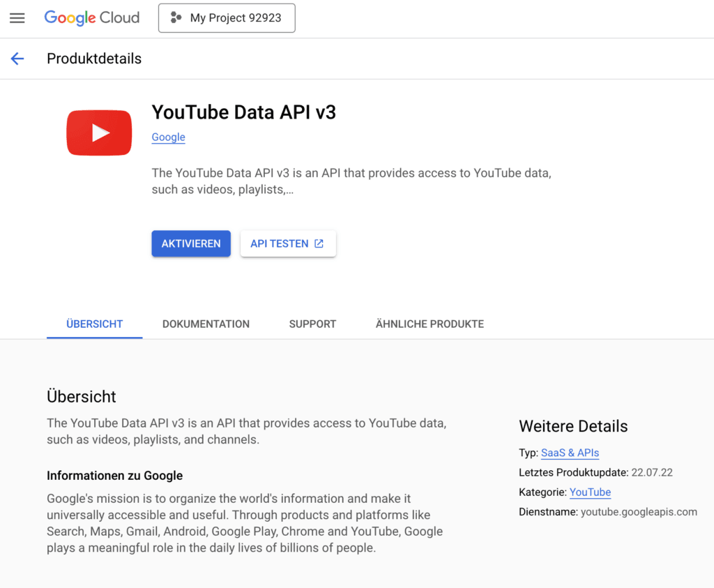Viewport: 714px width, 588px height.
Task: Open the SUPPORT tab
Action: coord(312,324)
